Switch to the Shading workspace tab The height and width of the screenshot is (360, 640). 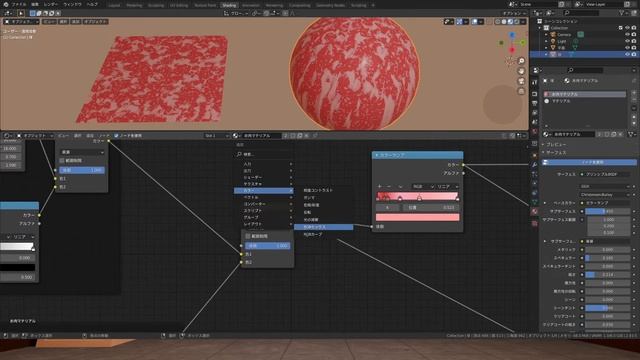229,5
